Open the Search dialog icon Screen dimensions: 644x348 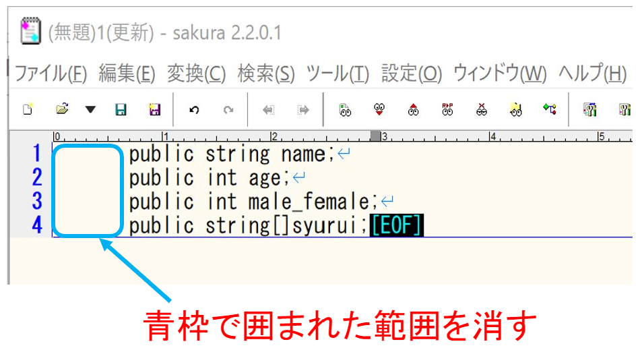click(x=345, y=110)
